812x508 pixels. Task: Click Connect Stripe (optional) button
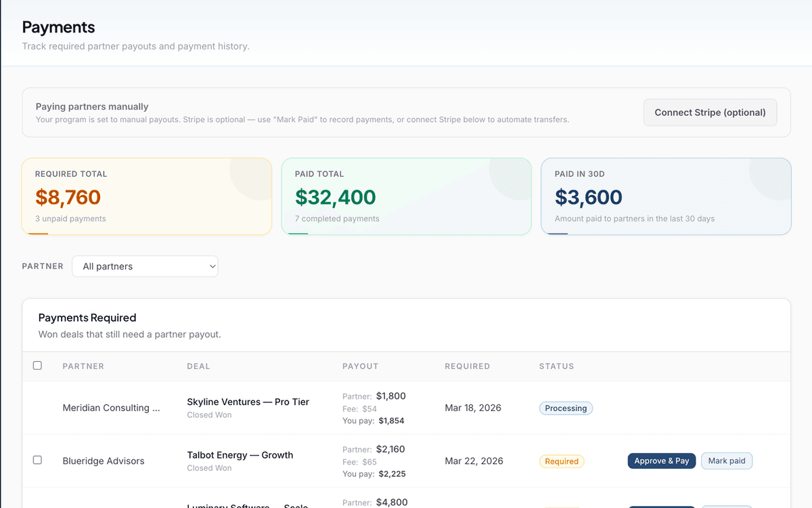coord(710,112)
